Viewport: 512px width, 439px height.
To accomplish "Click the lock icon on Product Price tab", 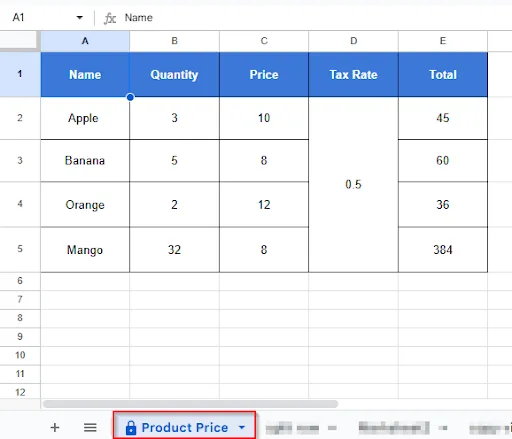I will click(x=131, y=428).
